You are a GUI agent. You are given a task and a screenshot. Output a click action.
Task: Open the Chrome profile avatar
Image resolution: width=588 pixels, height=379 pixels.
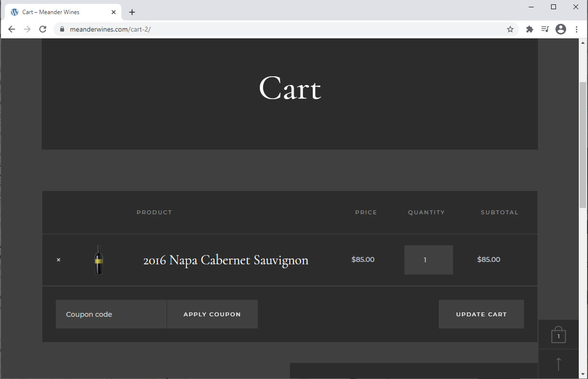[x=561, y=29]
